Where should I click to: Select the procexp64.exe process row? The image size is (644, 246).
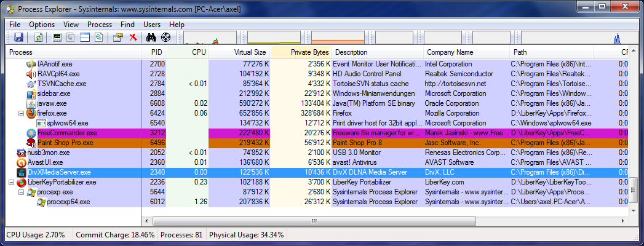tap(317, 202)
